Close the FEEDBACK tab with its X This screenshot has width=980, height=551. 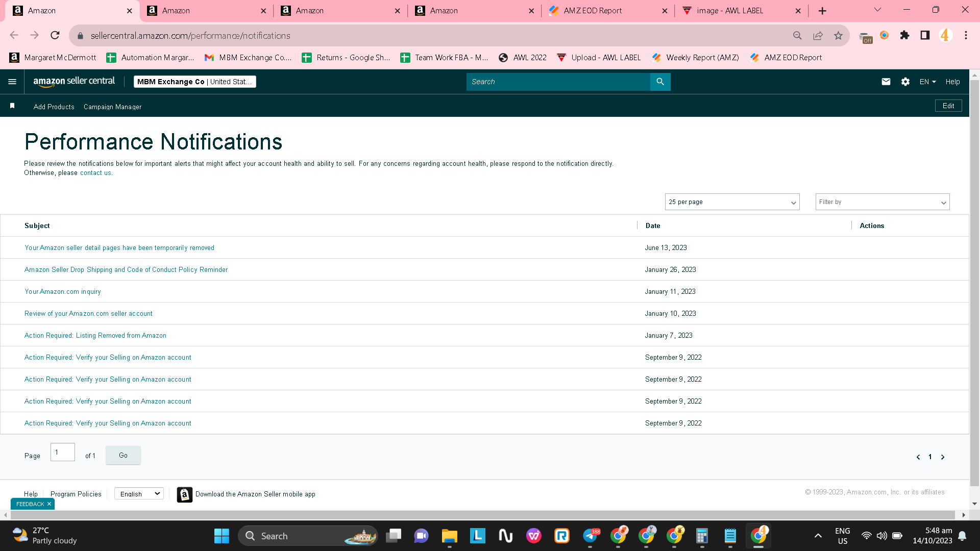pos(49,504)
